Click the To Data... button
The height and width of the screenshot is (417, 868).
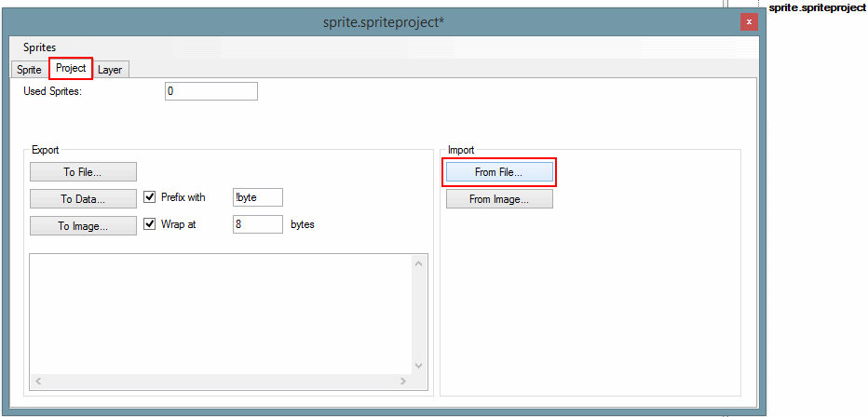pyautogui.click(x=83, y=198)
